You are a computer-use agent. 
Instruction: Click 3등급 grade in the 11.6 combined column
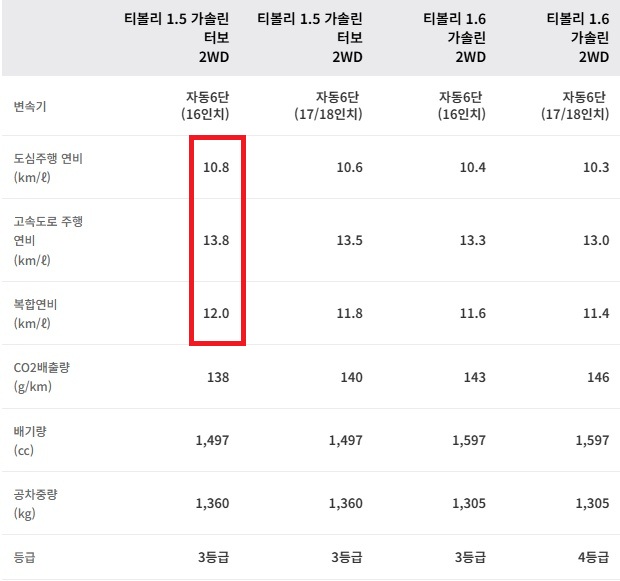pos(470,557)
